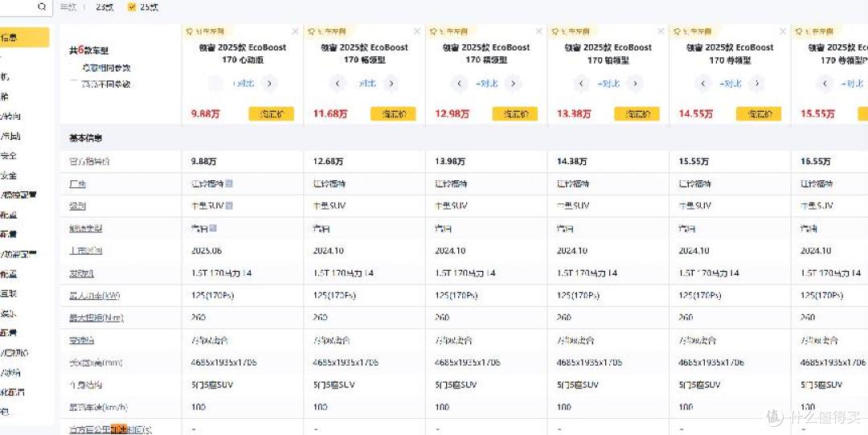Click left arrow on 14.55万 model column
The height and width of the screenshot is (435, 868).
click(x=703, y=84)
